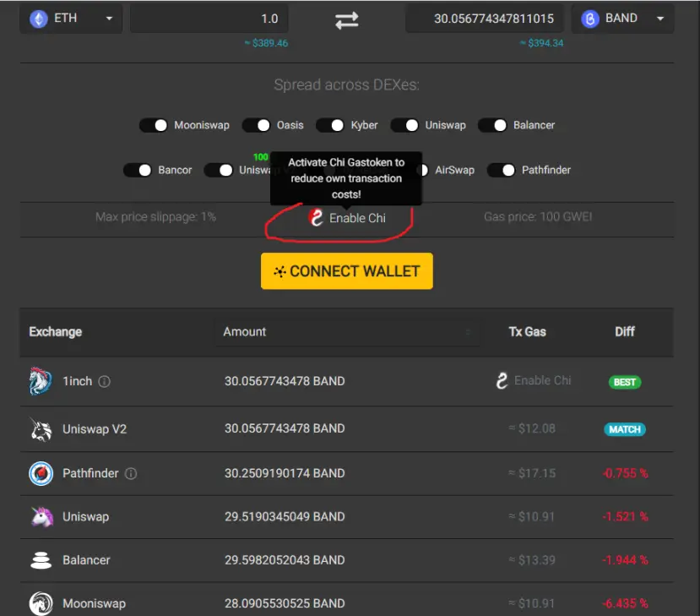Toggle the Oasis DEX switch
This screenshot has height=616, width=700.
[x=256, y=126]
